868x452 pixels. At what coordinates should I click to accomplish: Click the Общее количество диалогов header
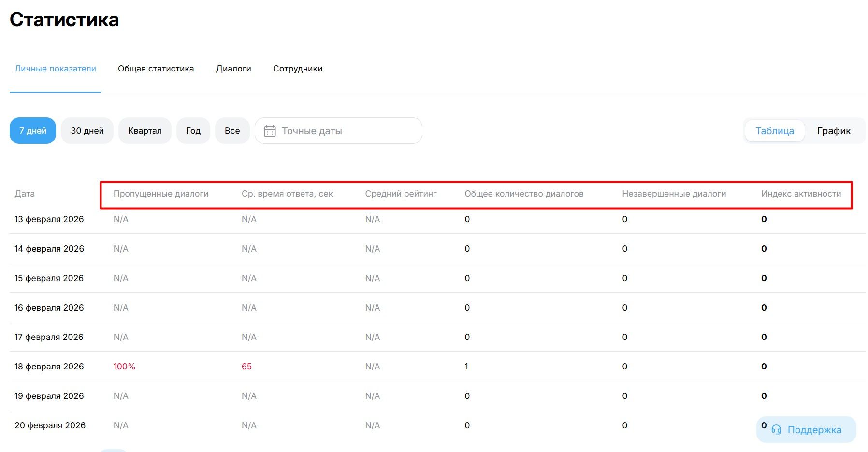click(524, 194)
